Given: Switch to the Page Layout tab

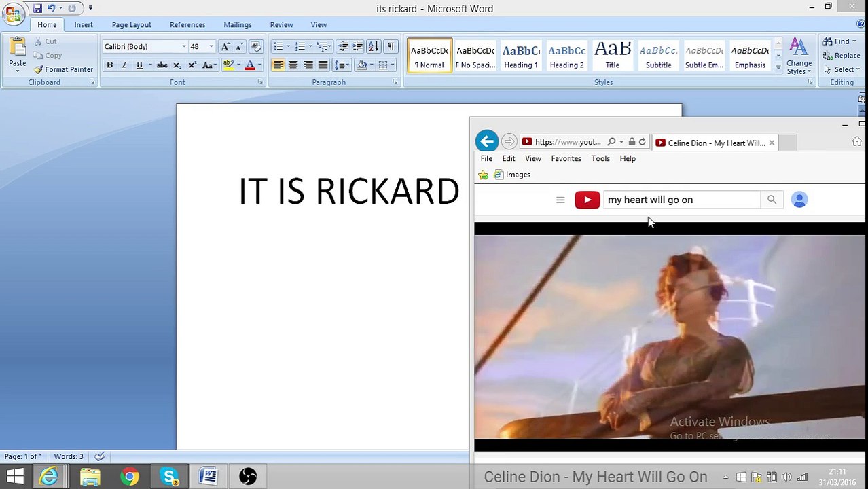Looking at the screenshot, I should (132, 24).
